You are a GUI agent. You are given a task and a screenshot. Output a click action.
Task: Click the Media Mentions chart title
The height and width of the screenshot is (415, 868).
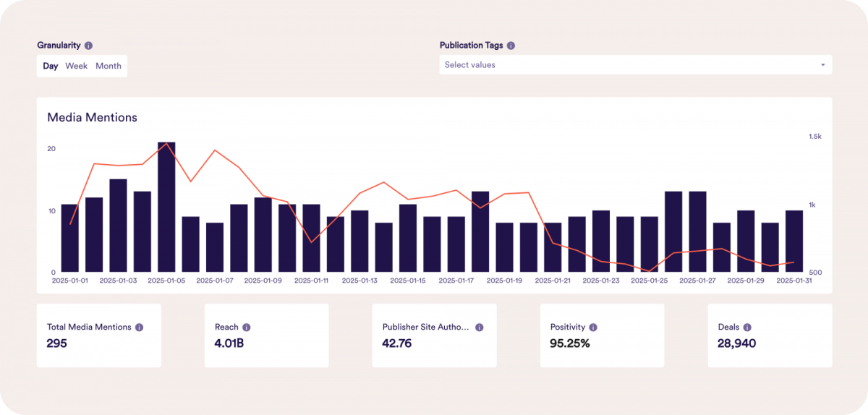tap(92, 117)
